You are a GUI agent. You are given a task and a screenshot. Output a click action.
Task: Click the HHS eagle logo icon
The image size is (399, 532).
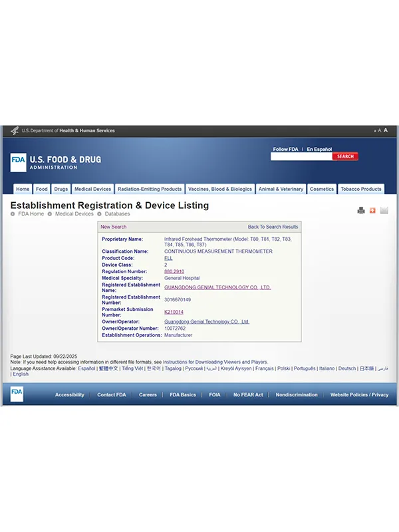14,131
